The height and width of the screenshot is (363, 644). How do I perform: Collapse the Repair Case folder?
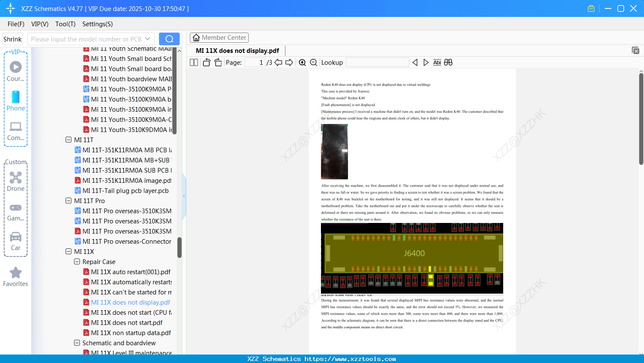(x=77, y=261)
